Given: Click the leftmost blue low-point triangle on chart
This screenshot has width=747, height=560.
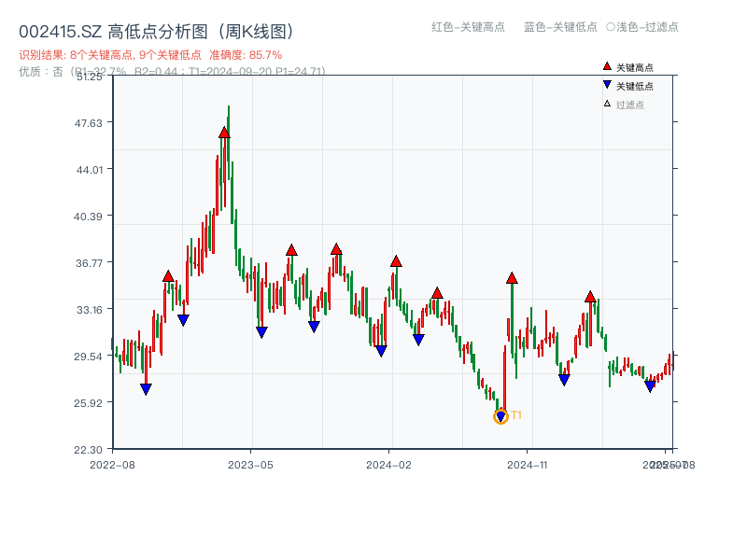Looking at the screenshot, I should [x=146, y=387].
